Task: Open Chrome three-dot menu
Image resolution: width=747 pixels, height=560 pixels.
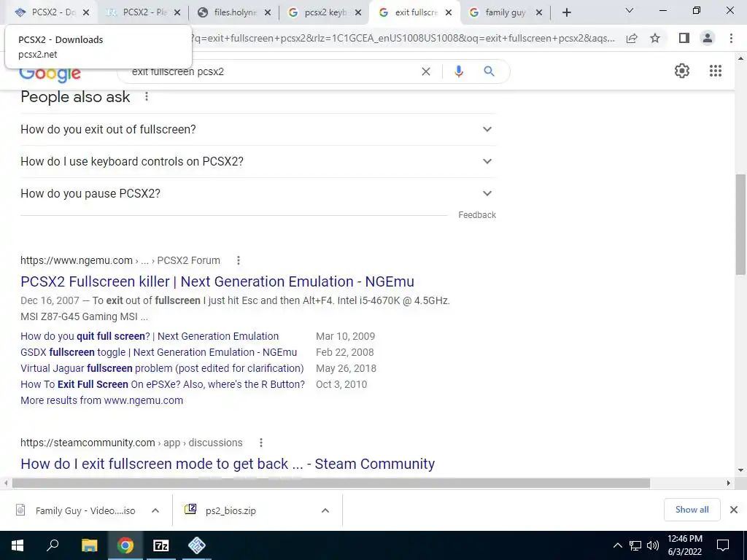Action: (x=731, y=38)
